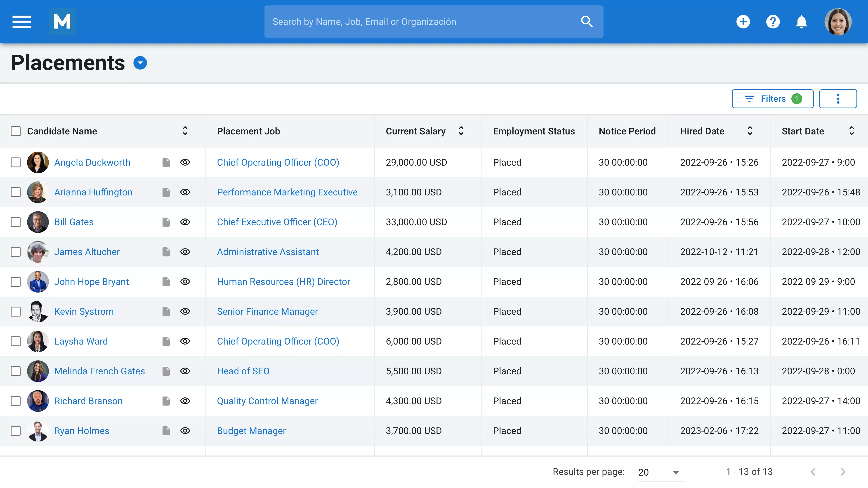Screen dimensions: 868x488
Task: Select the checkbox for Angela Duckworth's row
Action: click(16, 162)
